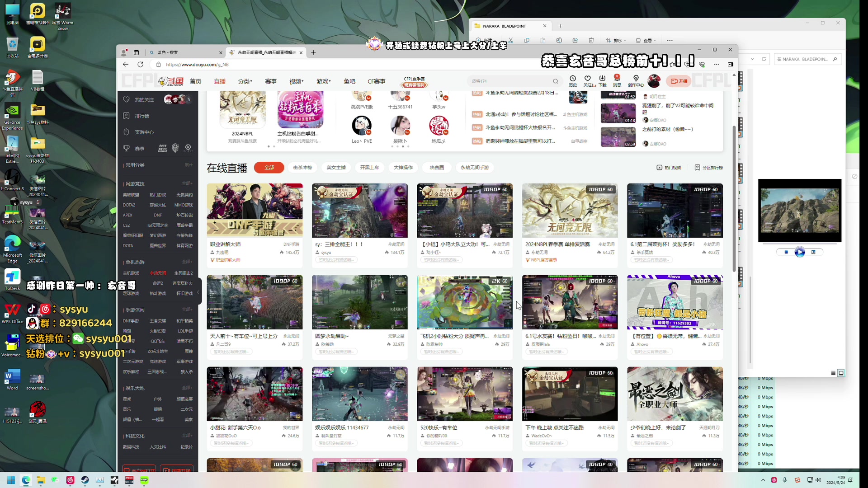Reload the Douyu page

141,64
